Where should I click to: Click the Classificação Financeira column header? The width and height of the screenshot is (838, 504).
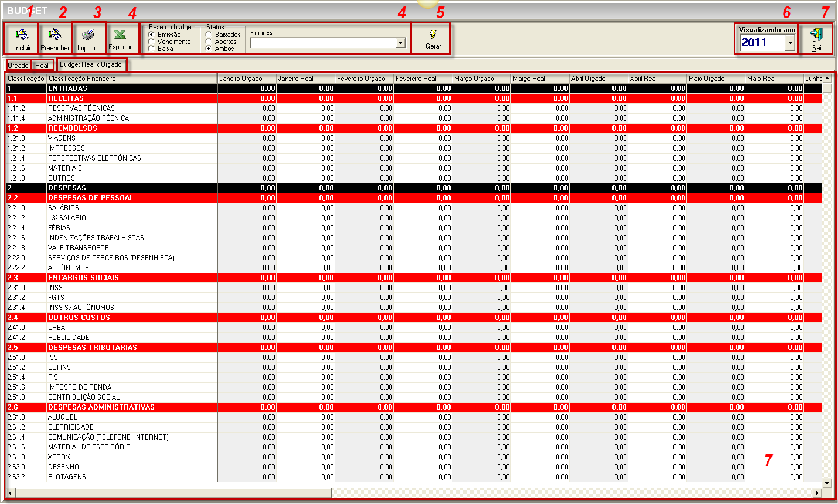pyautogui.click(x=132, y=79)
